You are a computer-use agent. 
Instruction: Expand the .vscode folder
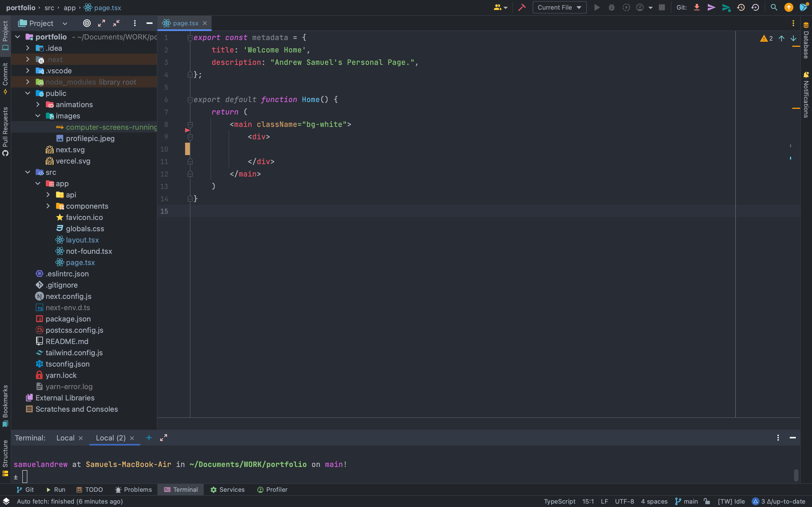coord(28,71)
